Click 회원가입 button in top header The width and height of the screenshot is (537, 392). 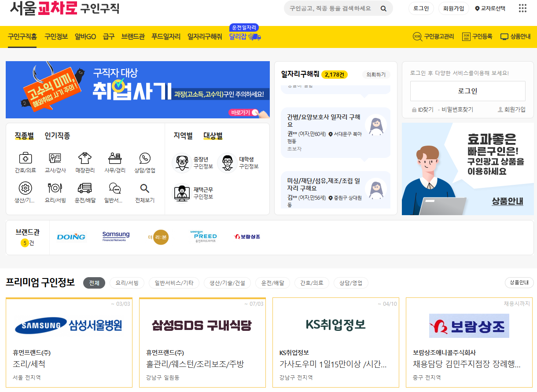[454, 8]
